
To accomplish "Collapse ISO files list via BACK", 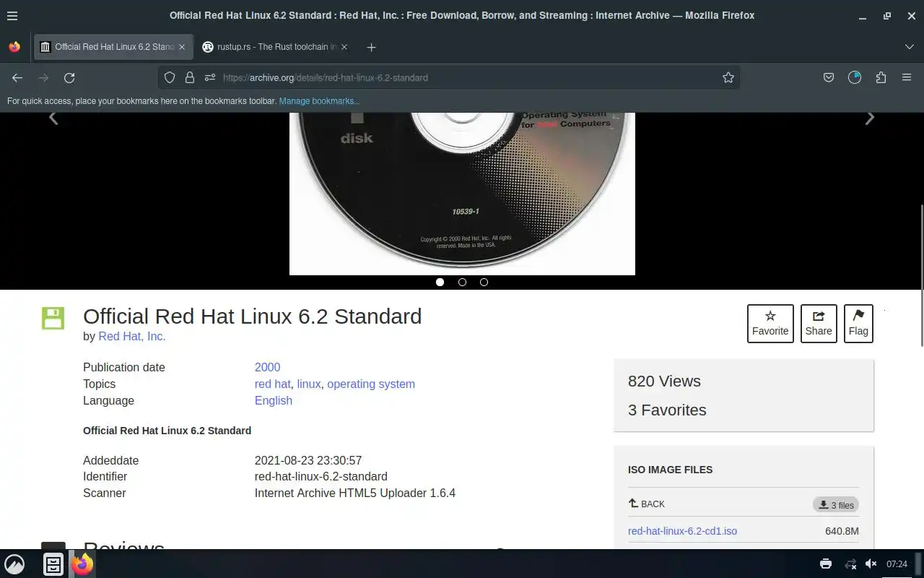I will coord(647,504).
